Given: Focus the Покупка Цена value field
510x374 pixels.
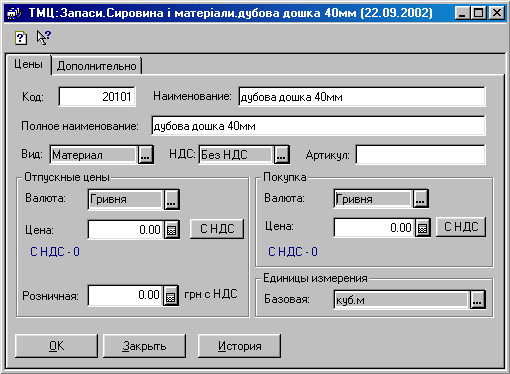Looking at the screenshot, I should pos(374,228).
